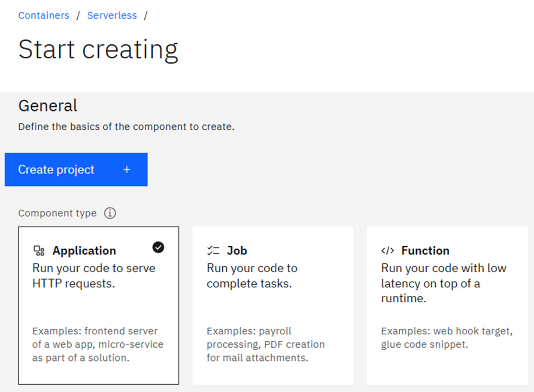The image size is (534, 392).
Task: Click the checkmark on the Application tile
Action: point(158,247)
